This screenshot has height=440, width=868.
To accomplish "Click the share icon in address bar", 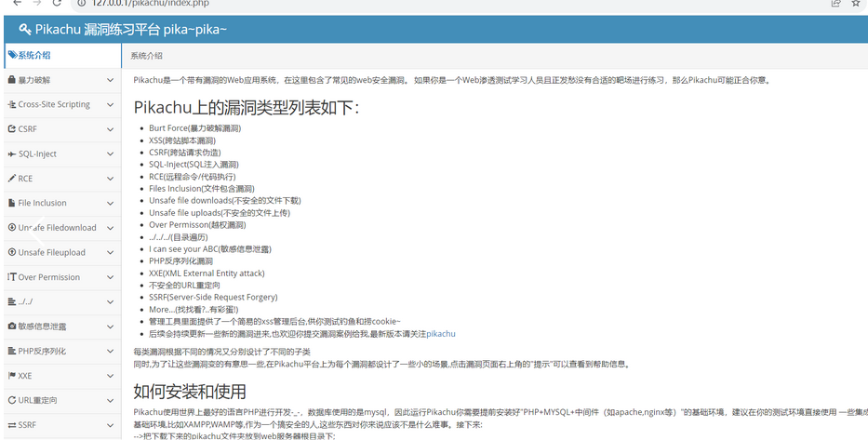I will pyautogui.click(x=835, y=3).
